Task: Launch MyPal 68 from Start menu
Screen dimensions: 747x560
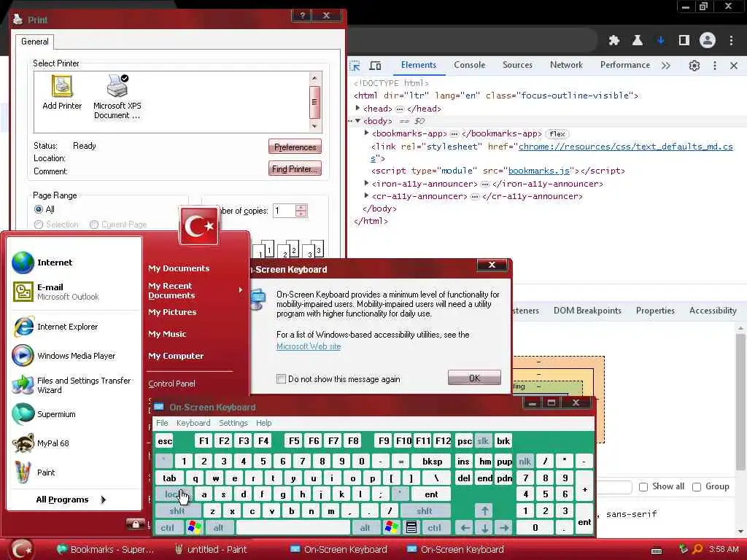Action: (41, 443)
